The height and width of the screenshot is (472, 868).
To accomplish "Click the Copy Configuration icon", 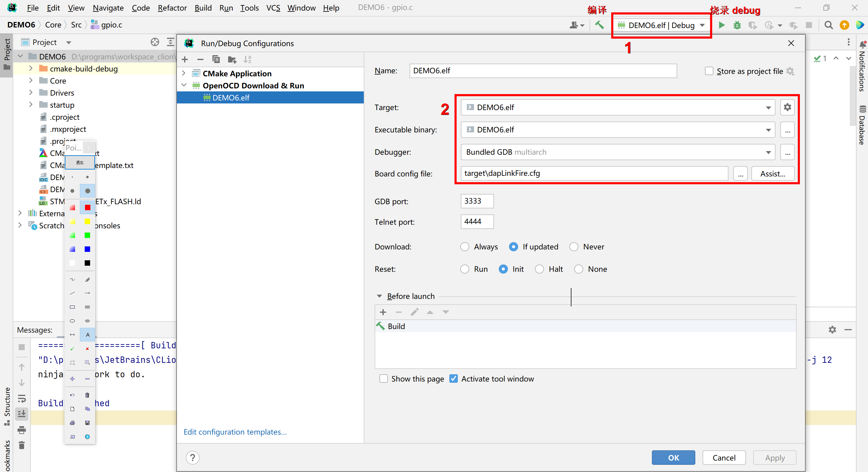I will [216, 60].
